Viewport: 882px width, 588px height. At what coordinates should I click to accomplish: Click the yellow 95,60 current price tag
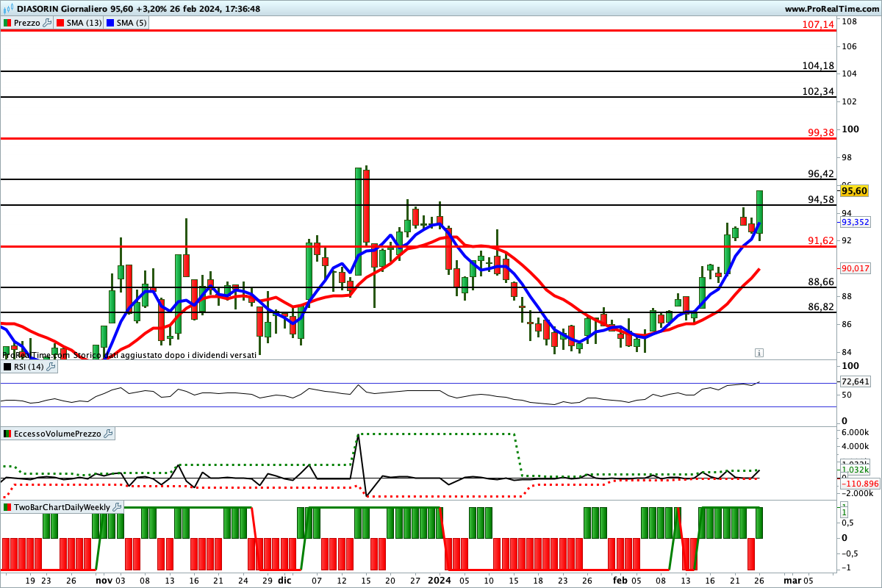[855, 191]
